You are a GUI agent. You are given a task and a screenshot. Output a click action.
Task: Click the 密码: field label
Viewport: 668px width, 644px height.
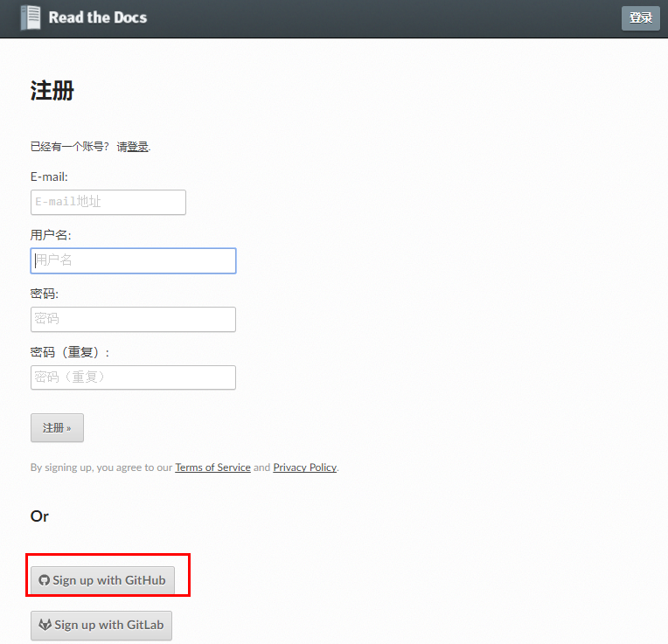[45, 294]
